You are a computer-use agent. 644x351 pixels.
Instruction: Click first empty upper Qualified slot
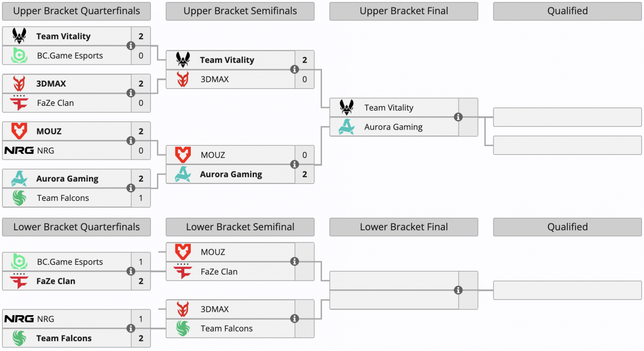[x=567, y=117]
